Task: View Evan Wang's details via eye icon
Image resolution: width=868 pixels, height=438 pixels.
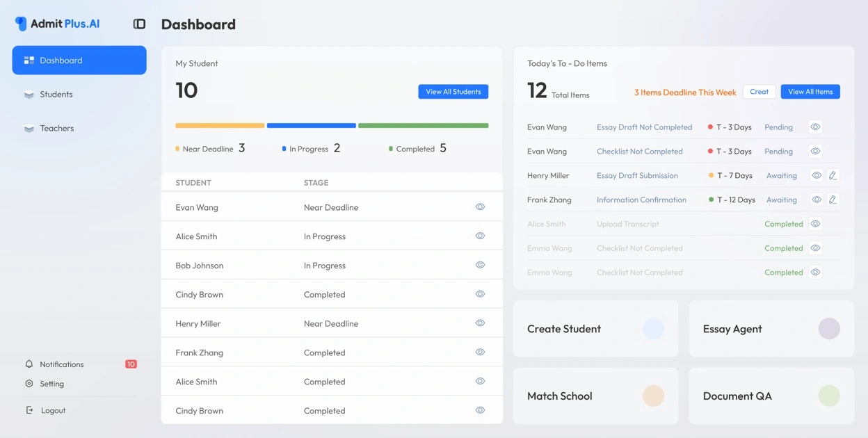Action: tap(480, 206)
